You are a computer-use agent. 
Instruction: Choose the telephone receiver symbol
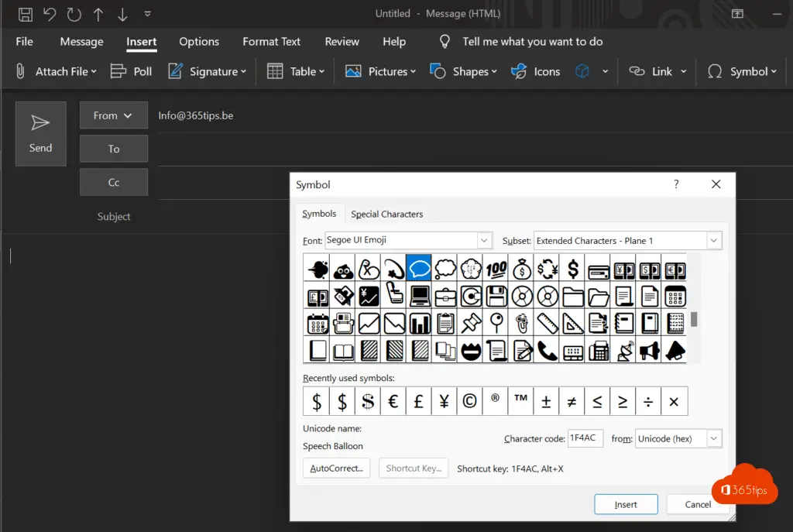click(x=547, y=350)
